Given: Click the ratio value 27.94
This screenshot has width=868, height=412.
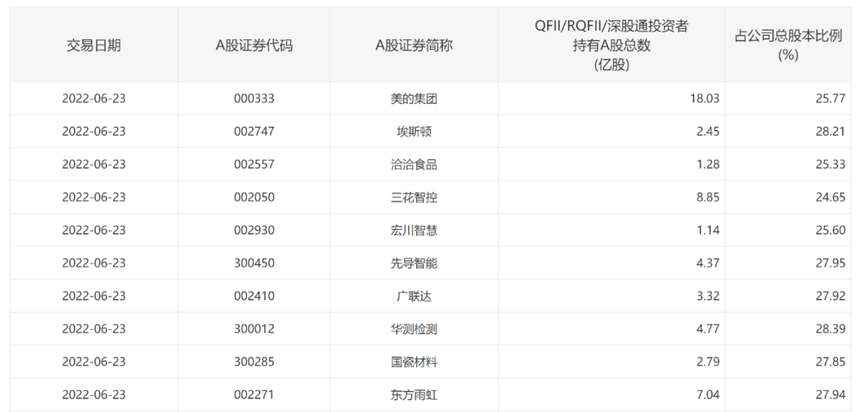Looking at the screenshot, I should (832, 395).
